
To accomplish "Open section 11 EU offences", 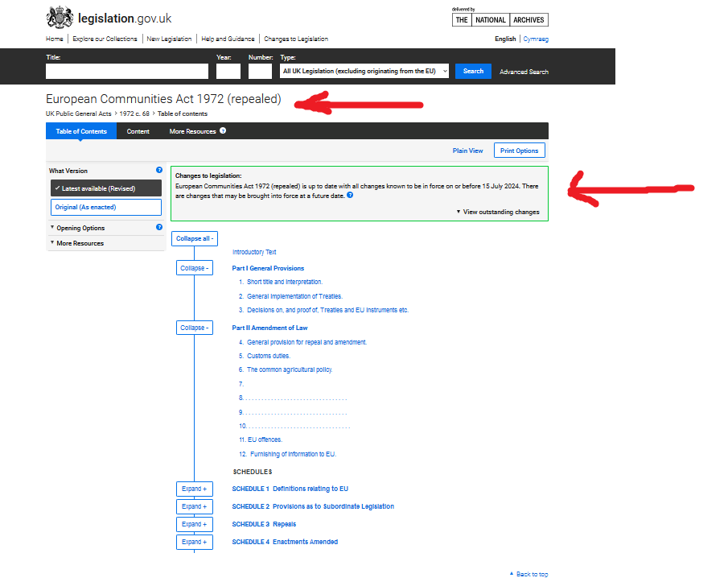I will click(x=265, y=440).
